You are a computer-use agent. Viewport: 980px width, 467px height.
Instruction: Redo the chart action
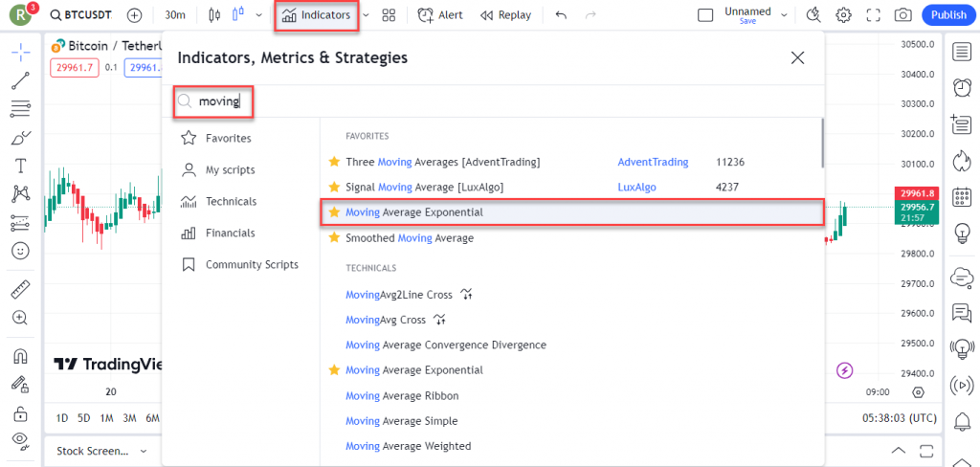(590, 15)
